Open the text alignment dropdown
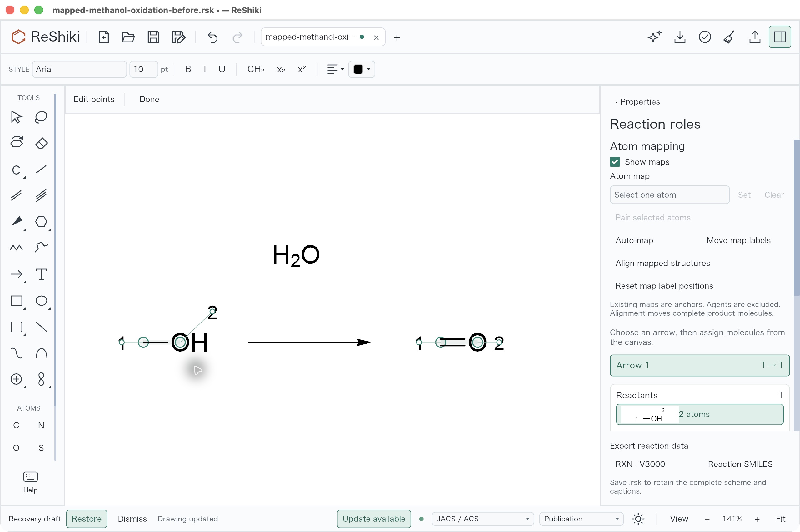The image size is (800, 532). click(x=335, y=69)
